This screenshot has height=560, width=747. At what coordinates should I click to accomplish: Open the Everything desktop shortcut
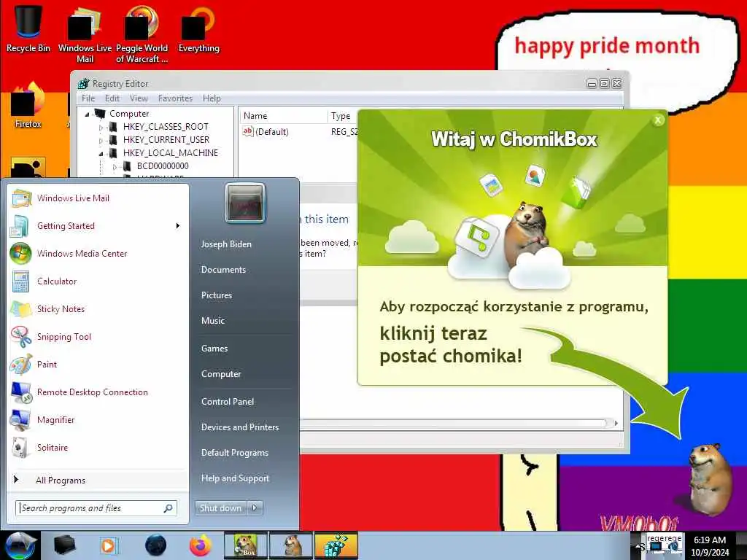pyautogui.click(x=198, y=29)
